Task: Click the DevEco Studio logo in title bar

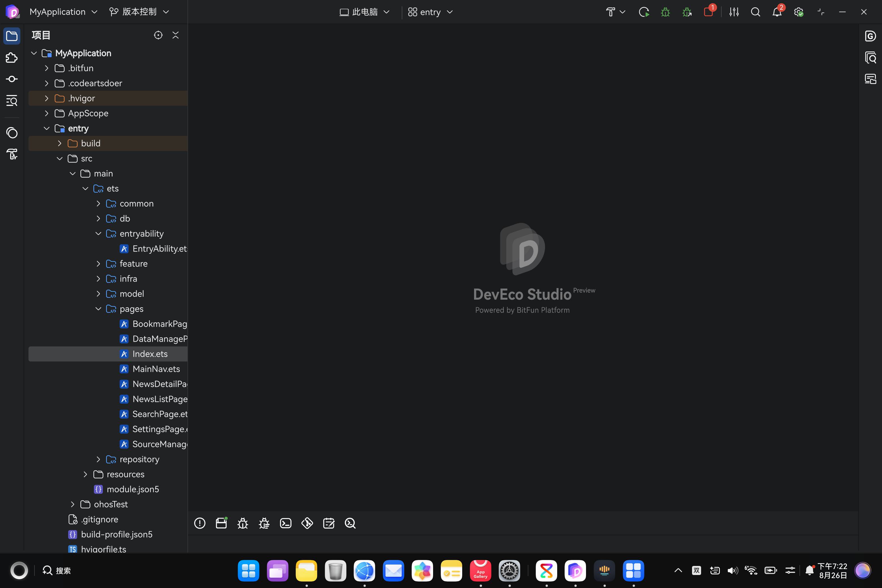Action: point(12,12)
